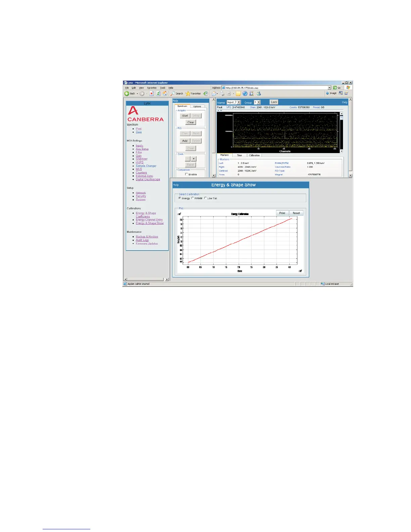Click the green Go arrow beside the address bar
Viewport: 411px width, 532px height.
pyautogui.click(x=335, y=88)
